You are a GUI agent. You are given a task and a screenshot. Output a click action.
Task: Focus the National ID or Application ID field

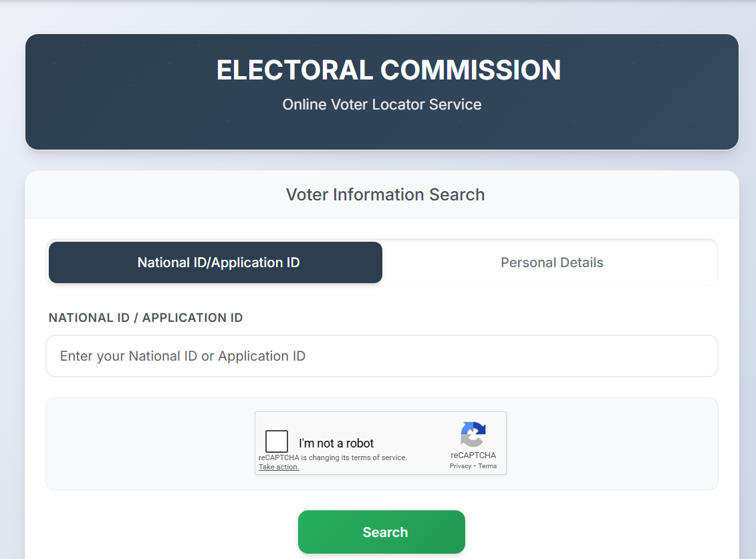pyautogui.click(x=382, y=356)
